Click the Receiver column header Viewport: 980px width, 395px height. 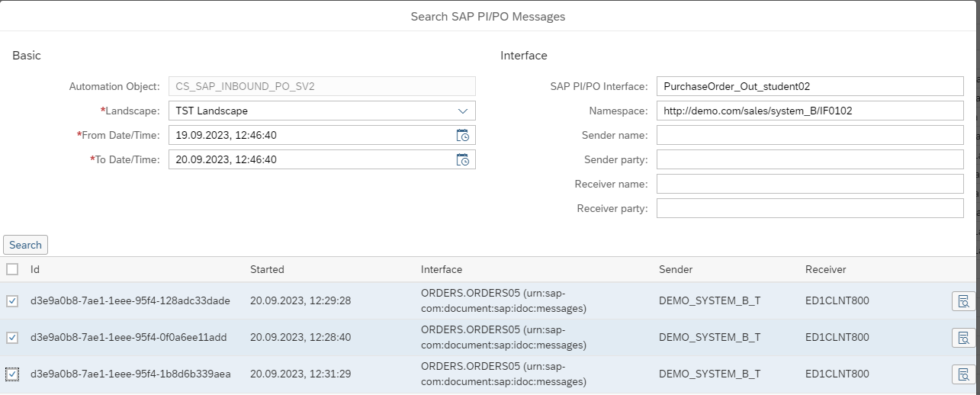point(826,269)
